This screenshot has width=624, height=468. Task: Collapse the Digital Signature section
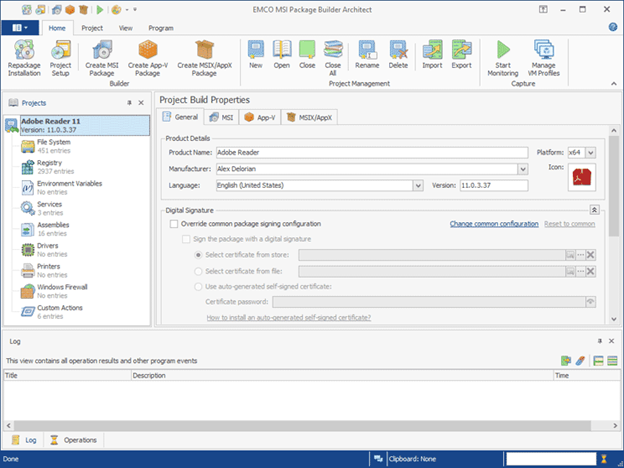(x=594, y=210)
